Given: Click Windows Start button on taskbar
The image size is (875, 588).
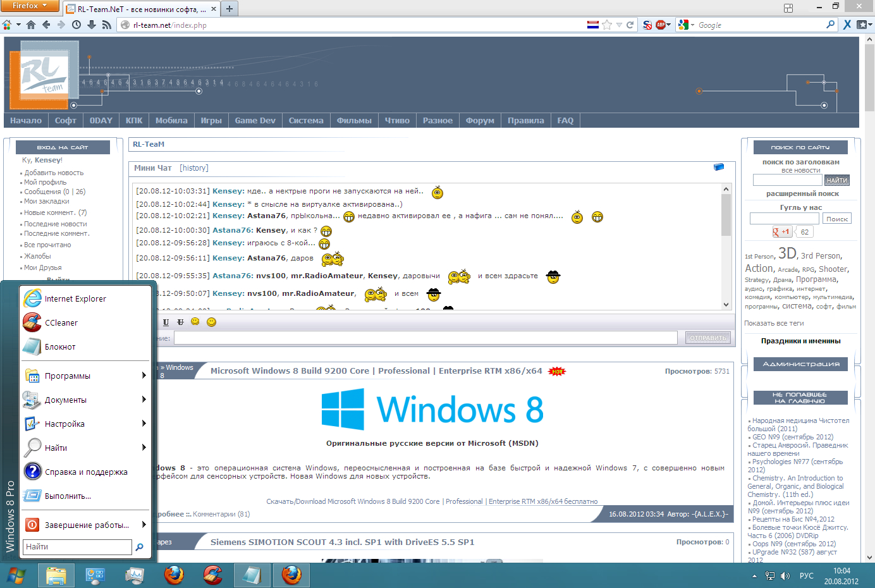Looking at the screenshot, I should coord(16,576).
